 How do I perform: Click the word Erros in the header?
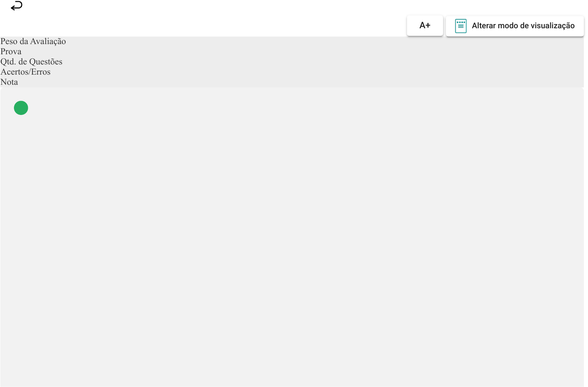(41, 72)
